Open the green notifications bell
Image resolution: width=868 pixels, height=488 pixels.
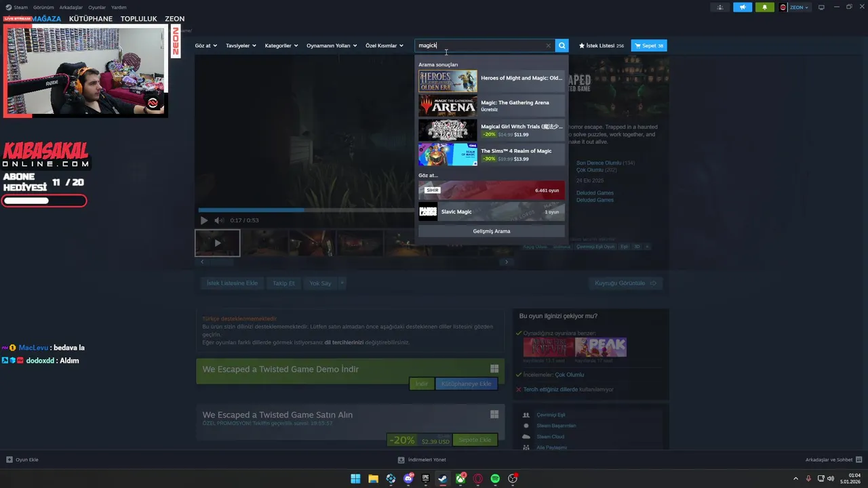pos(765,7)
